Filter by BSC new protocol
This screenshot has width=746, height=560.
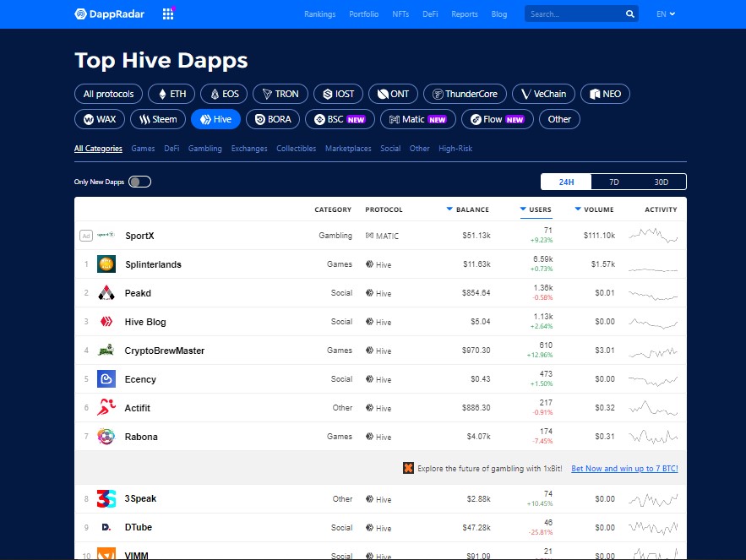340,119
